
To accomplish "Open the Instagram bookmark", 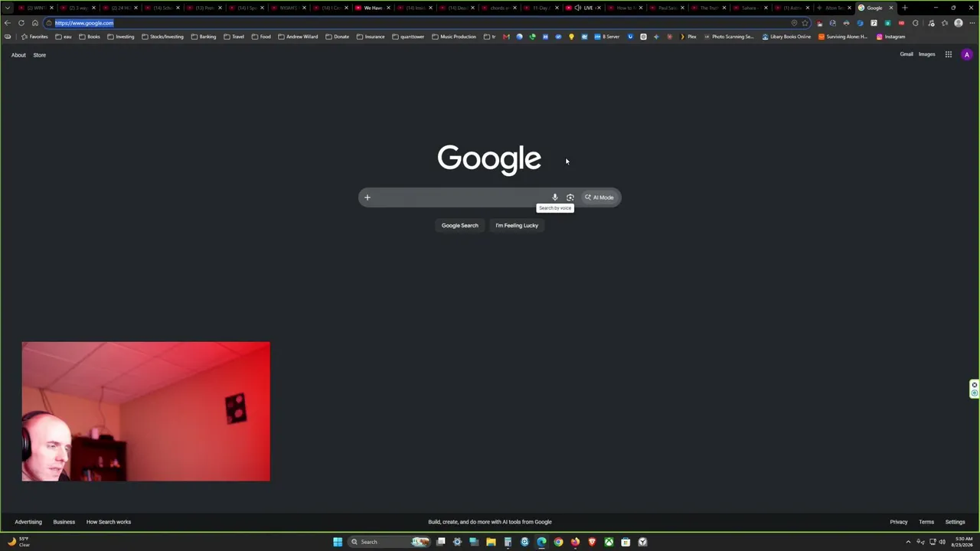I will (890, 37).
